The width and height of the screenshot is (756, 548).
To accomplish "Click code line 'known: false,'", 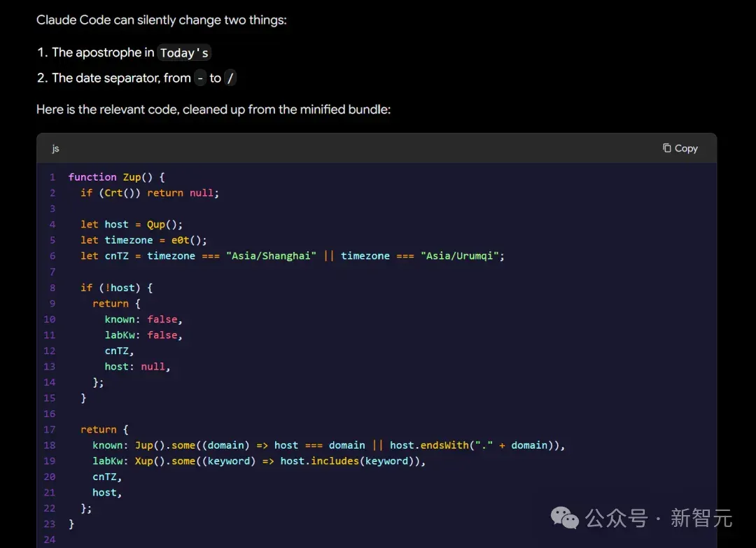I will [143, 320].
